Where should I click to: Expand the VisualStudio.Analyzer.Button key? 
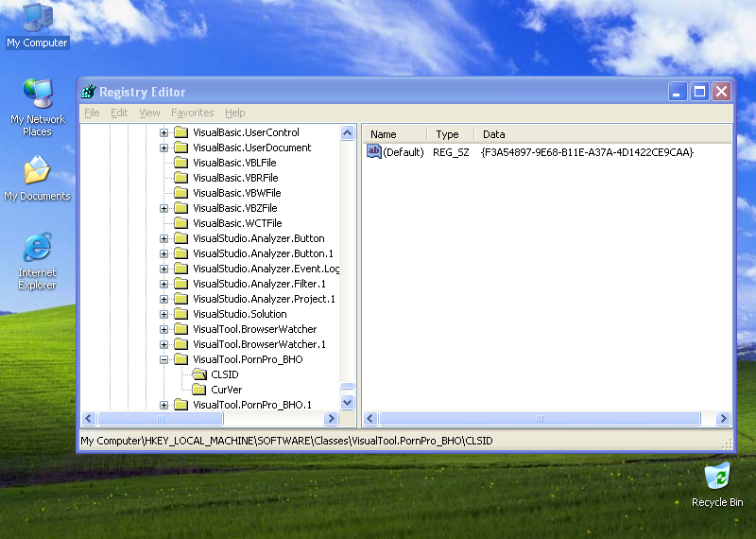pyautogui.click(x=163, y=238)
